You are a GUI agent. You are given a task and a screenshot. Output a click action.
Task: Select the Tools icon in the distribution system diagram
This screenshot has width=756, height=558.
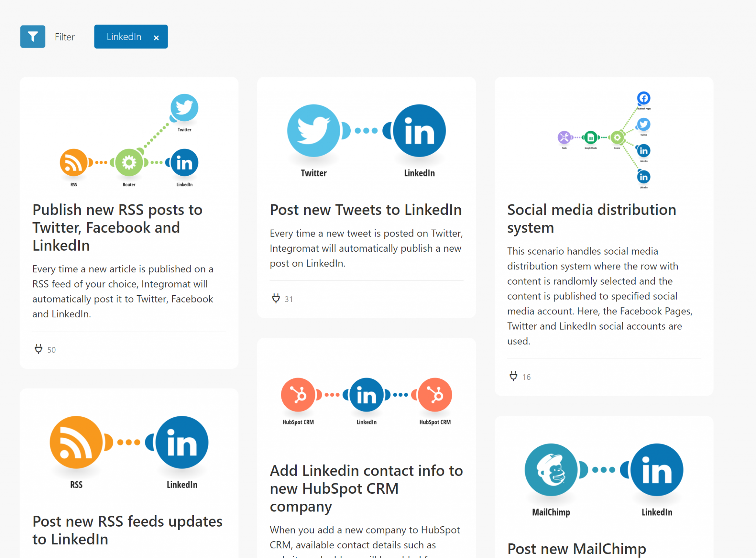[564, 137]
